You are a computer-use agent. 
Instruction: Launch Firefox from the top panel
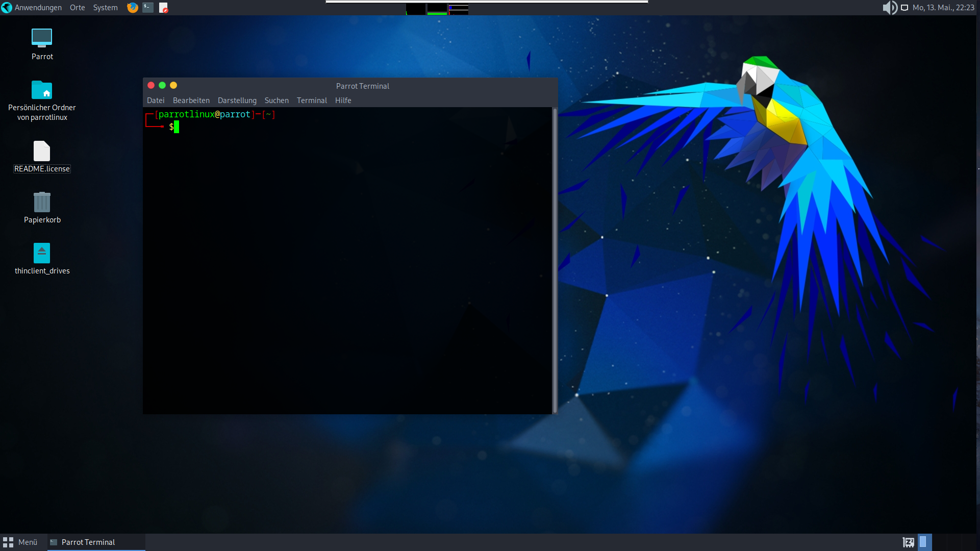point(133,8)
